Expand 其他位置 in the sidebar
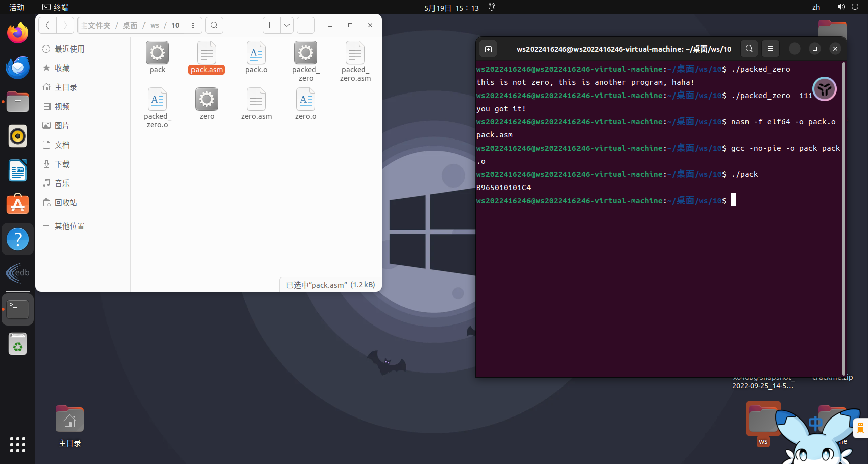Viewport: 868px width, 464px height. tap(69, 226)
